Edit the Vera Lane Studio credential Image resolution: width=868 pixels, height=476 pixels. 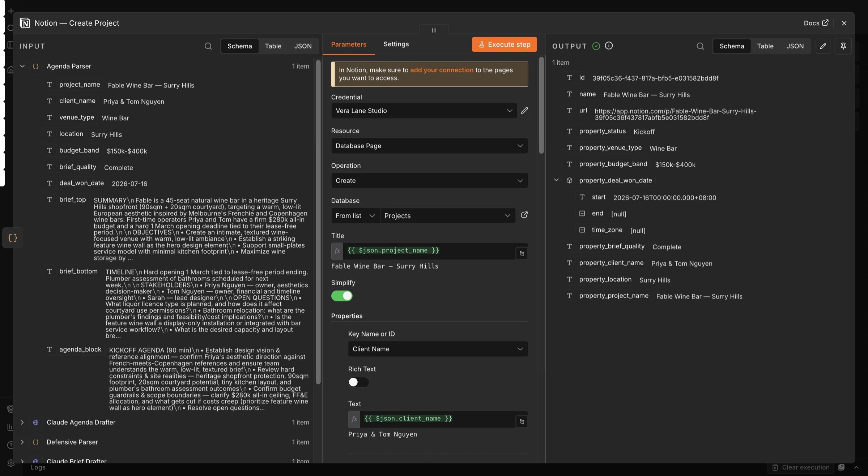524,110
